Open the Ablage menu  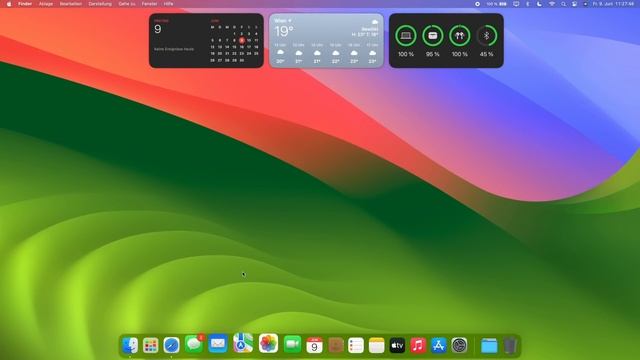[x=46, y=4]
